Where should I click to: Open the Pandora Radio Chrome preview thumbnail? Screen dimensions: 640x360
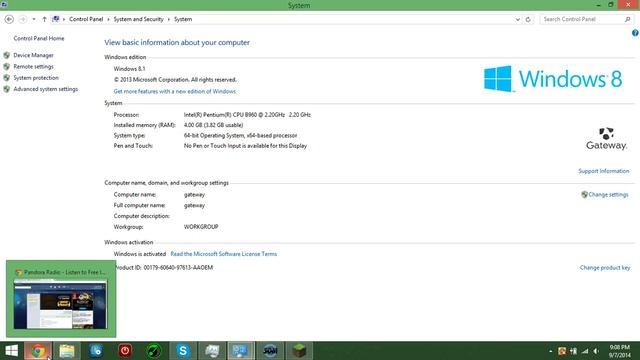61,299
